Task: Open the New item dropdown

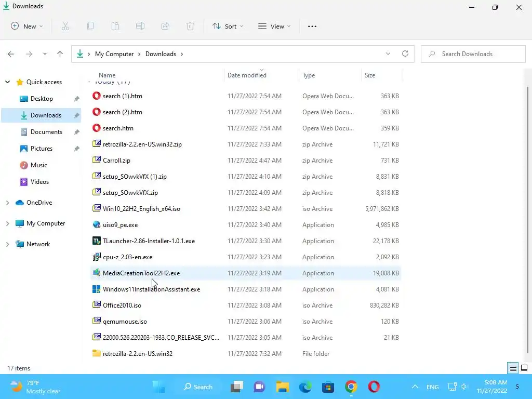Action: tap(27, 26)
